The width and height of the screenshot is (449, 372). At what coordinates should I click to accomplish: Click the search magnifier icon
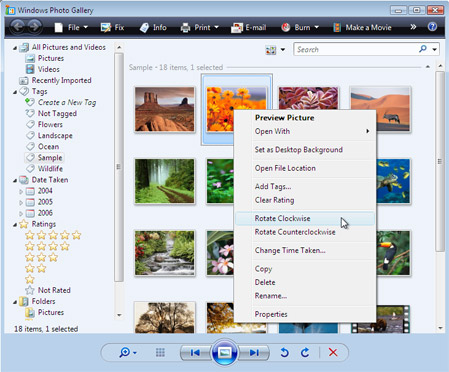[x=423, y=49]
